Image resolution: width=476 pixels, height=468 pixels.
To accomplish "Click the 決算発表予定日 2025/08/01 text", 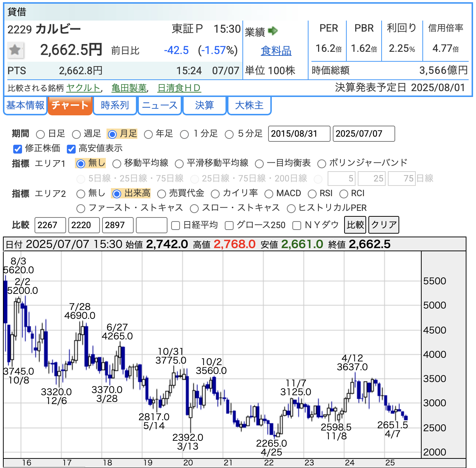I will [400, 87].
